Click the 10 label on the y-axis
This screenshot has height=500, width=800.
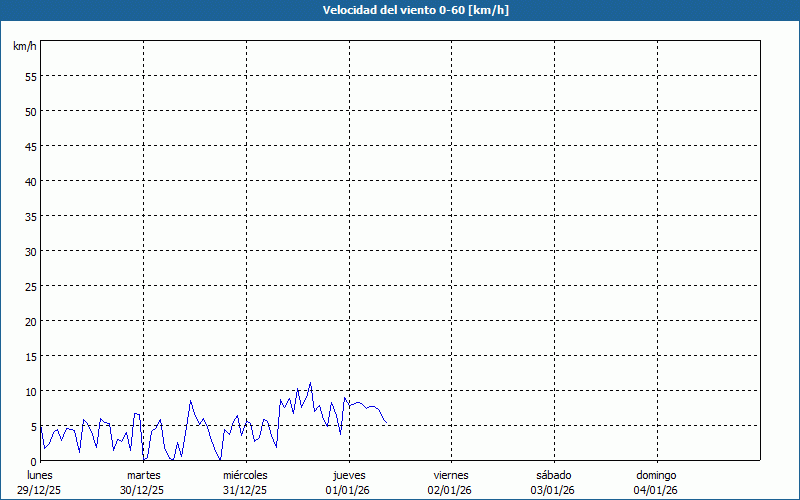(30, 391)
